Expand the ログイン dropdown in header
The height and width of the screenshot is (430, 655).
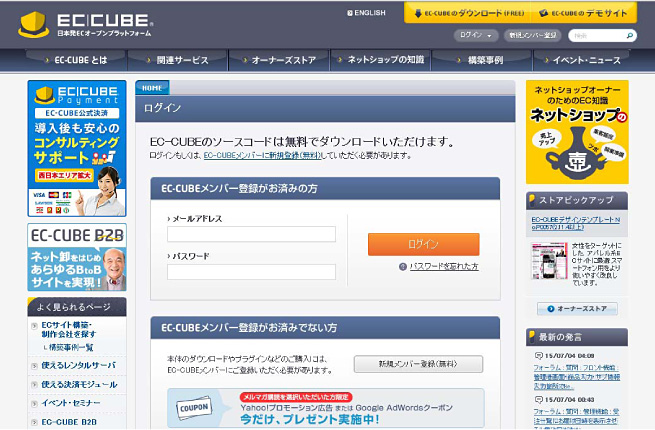point(476,35)
